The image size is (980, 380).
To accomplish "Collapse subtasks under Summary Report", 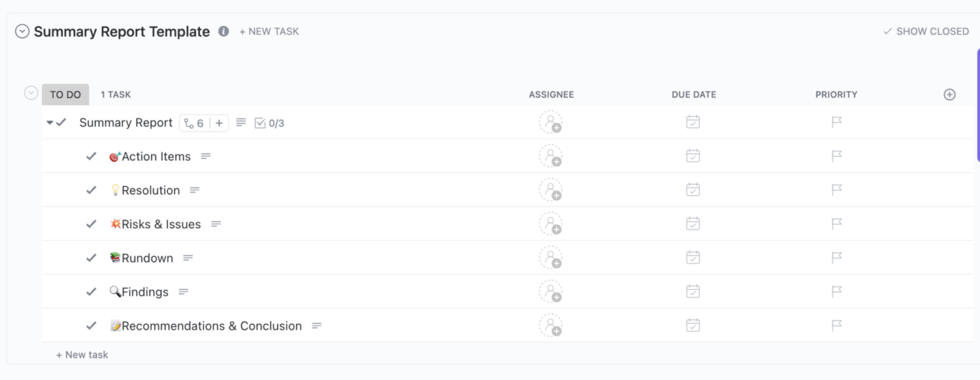I will [50, 122].
